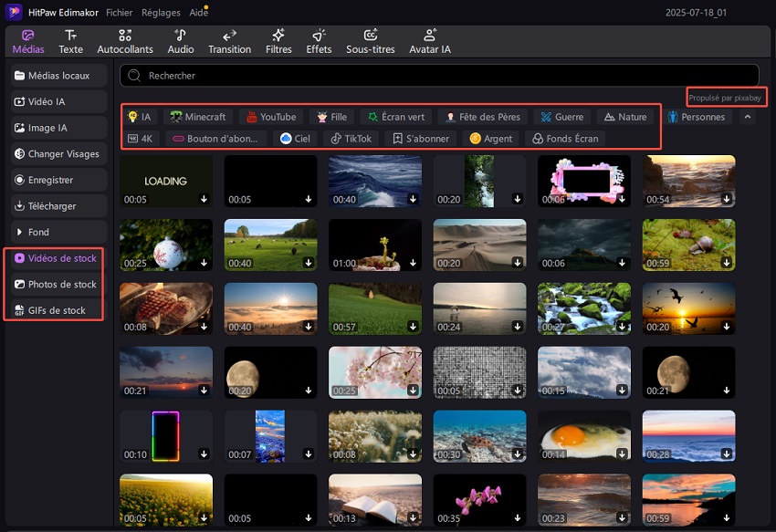Open the Filtres panel
This screenshot has height=532, width=776.
[x=278, y=41]
